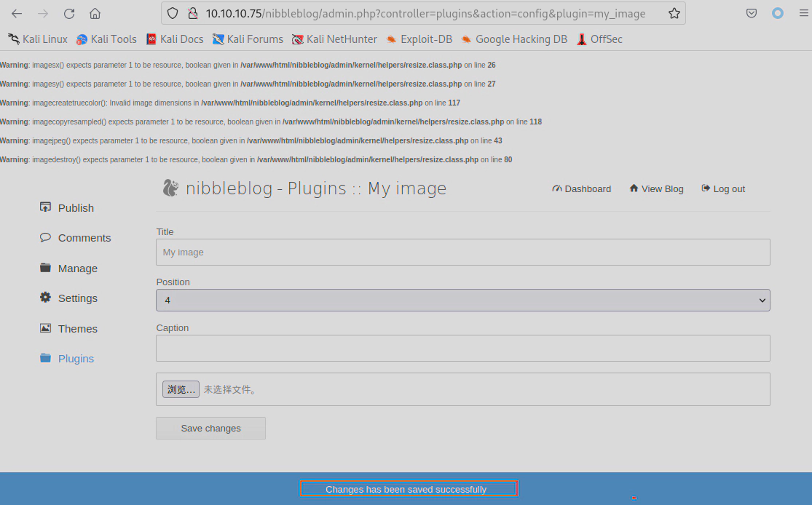Open the Publish sidebar section
812x505 pixels.
75,208
